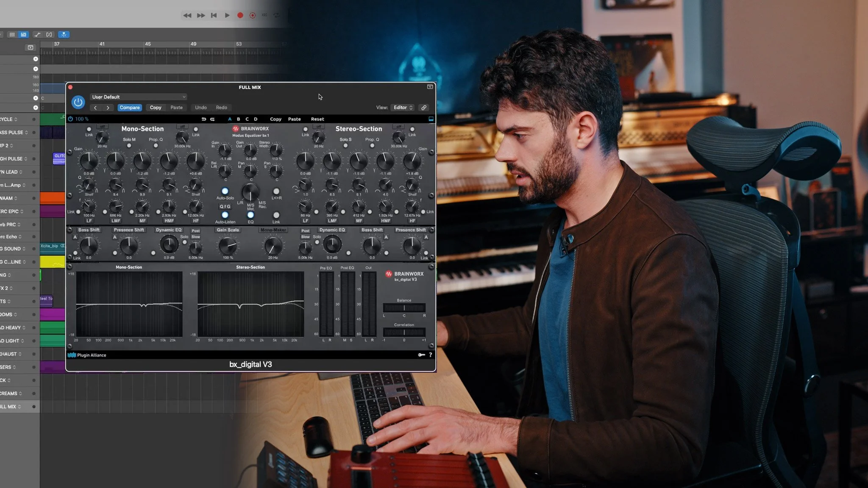Select the Stereo-Section HMF band button

(x=386, y=221)
